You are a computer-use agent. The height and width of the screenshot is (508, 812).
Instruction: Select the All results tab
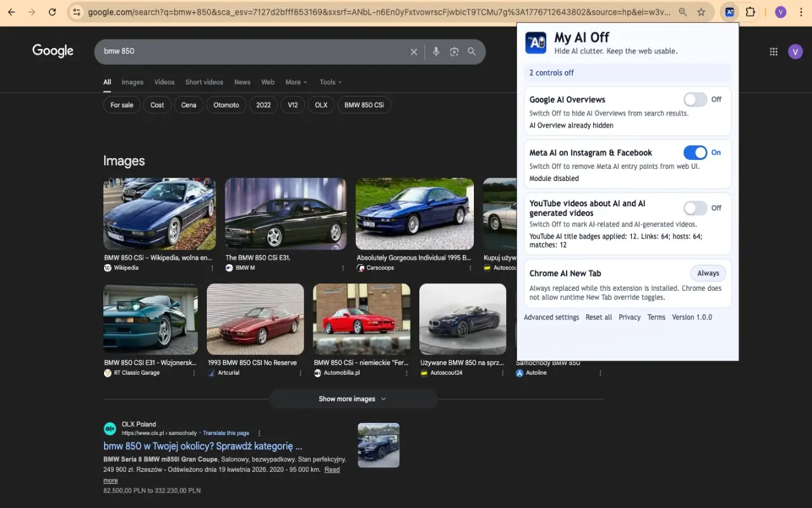[107, 82]
